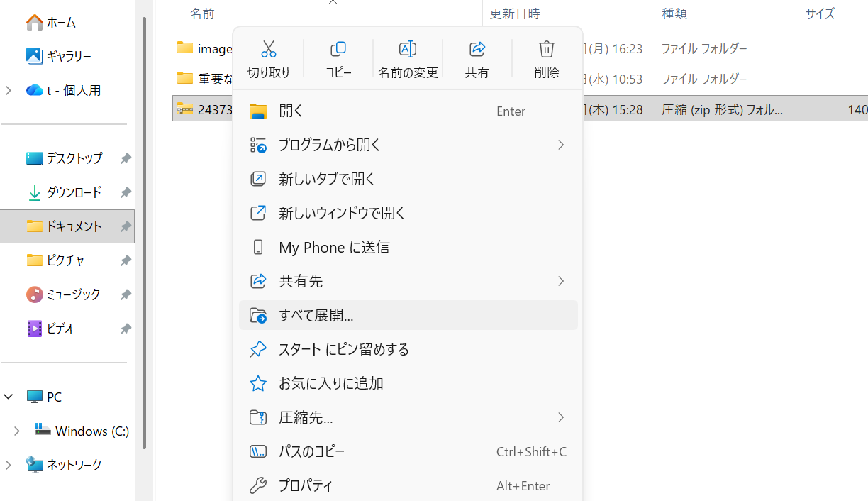Click the 名前の変更 (rename) icon
The width and height of the screenshot is (868, 501).
(408, 49)
